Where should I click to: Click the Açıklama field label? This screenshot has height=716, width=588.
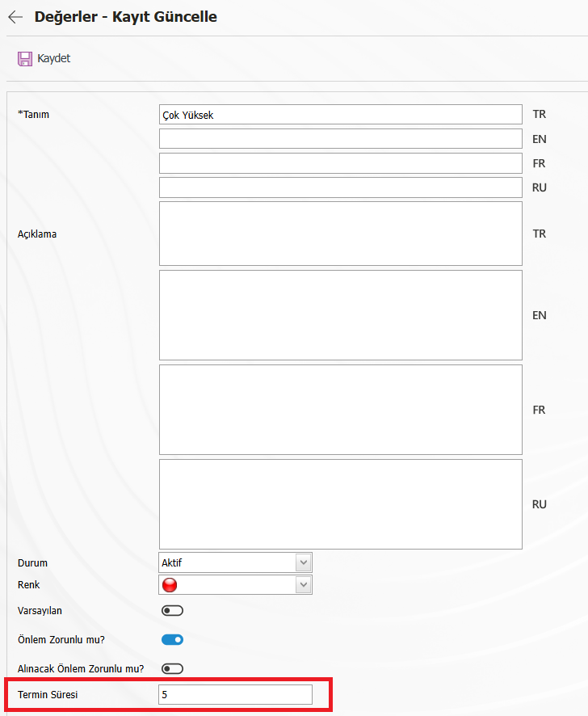pyautogui.click(x=37, y=234)
